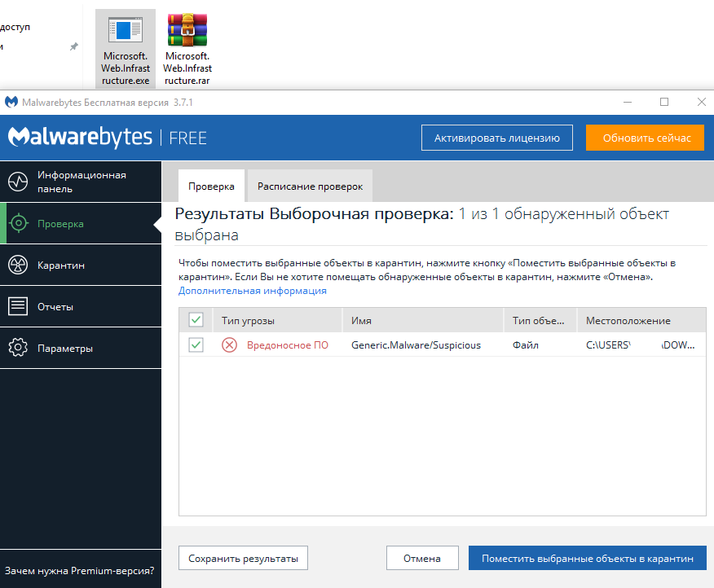The width and height of the screenshot is (714, 588).
Task: Open the Settings gear icon in sidebar
Action: [x=18, y=348]
